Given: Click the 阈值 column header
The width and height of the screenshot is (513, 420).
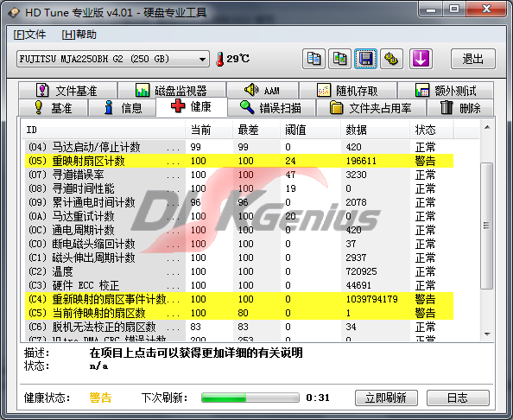Looking at the screenshot, I should click(x=311, y=130).
